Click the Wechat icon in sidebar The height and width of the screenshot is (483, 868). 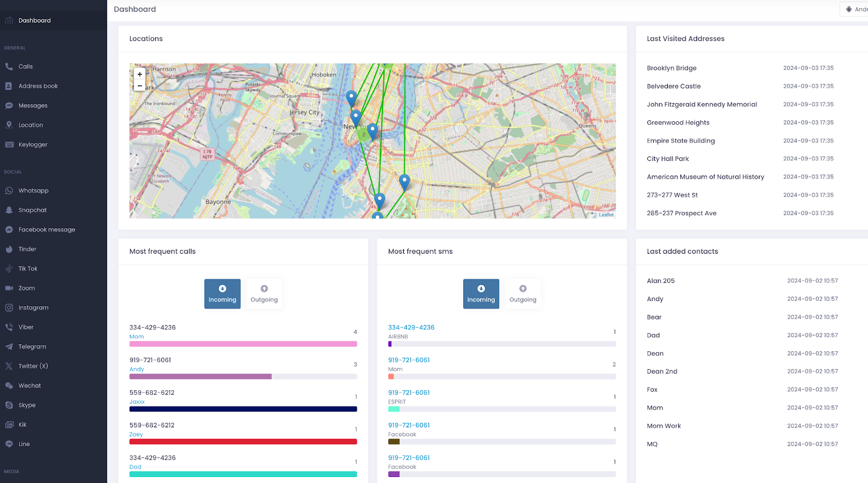(9, 386)
